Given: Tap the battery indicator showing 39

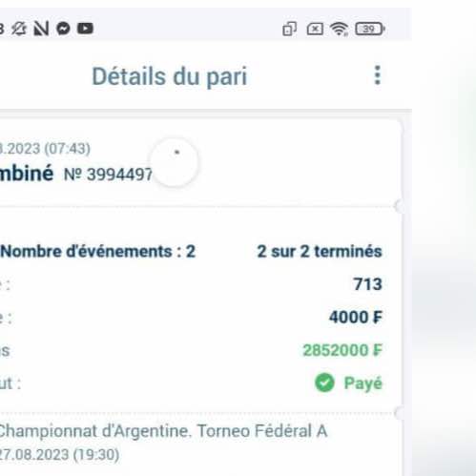Looking at the screenshot, I should 370,29.
